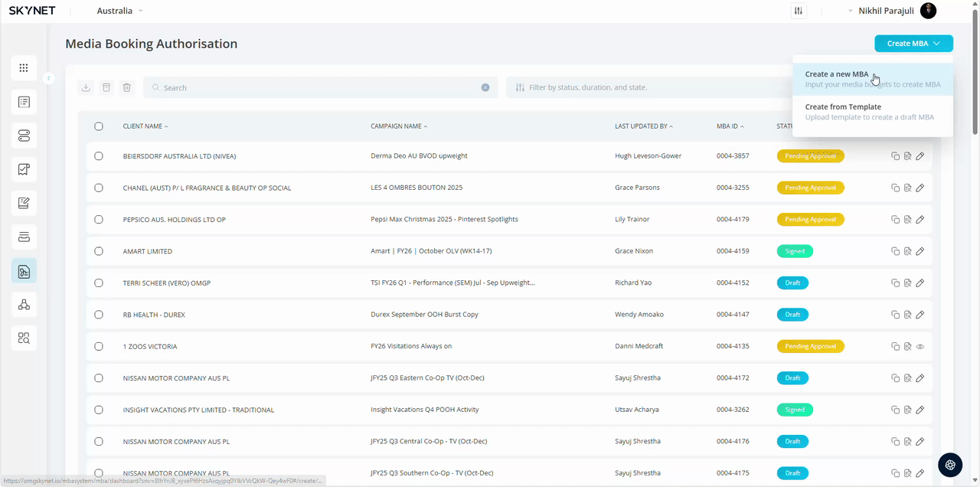Choose 'Create a new MBA' menu option
This screenshot has width=980, height=487.
point(837,74)
